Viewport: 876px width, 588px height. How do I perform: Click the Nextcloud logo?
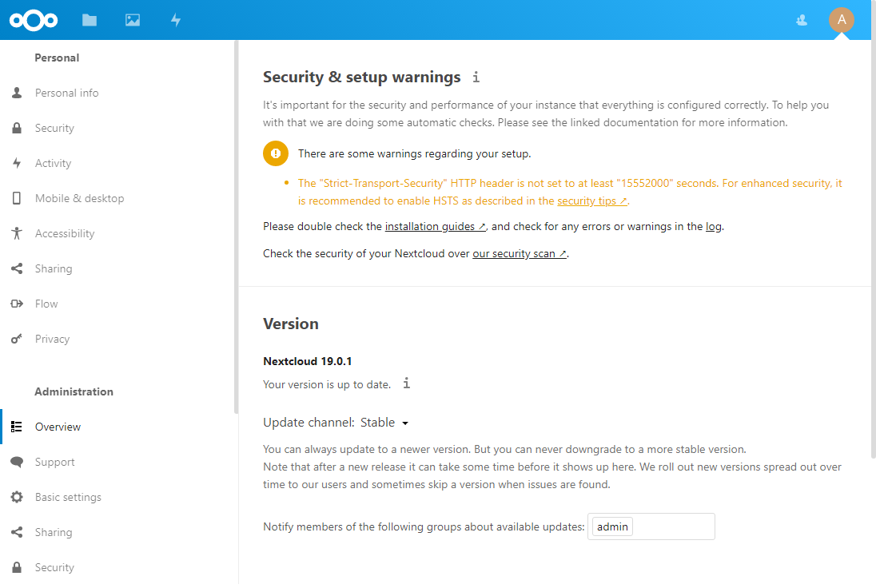point(34,21)
